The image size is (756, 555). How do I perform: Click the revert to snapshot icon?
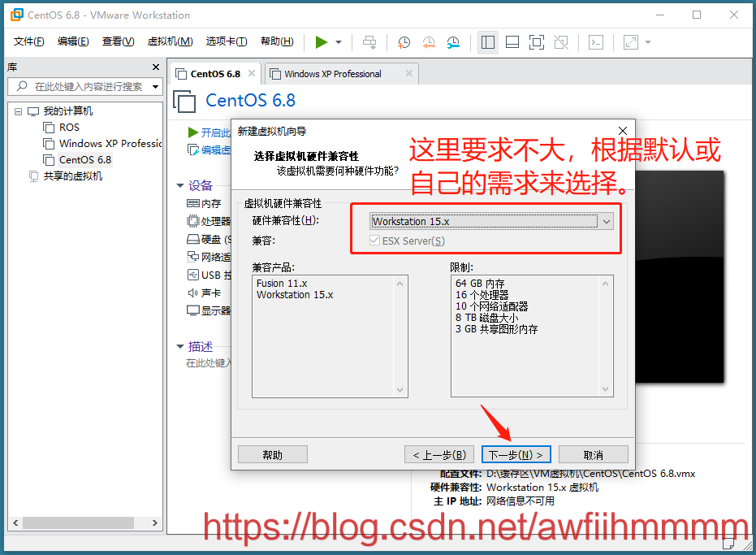(429, 42)
